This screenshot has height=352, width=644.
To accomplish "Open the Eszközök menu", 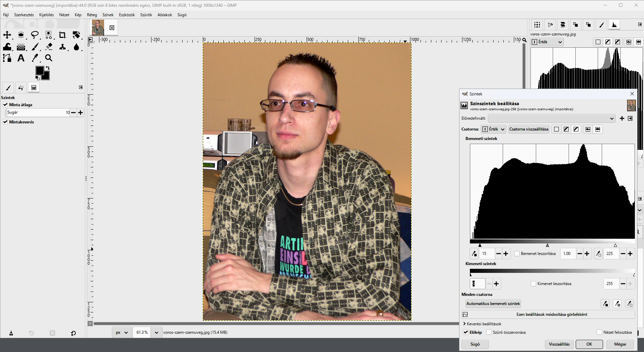I will (x=127, y=15).
